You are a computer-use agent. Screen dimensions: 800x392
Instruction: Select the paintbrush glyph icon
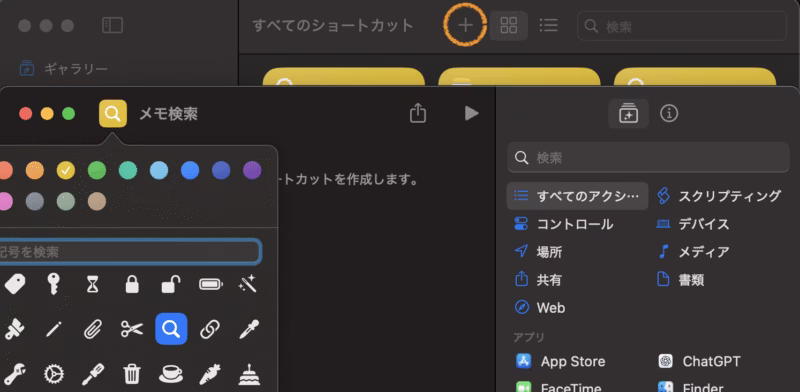pos(15,330)
